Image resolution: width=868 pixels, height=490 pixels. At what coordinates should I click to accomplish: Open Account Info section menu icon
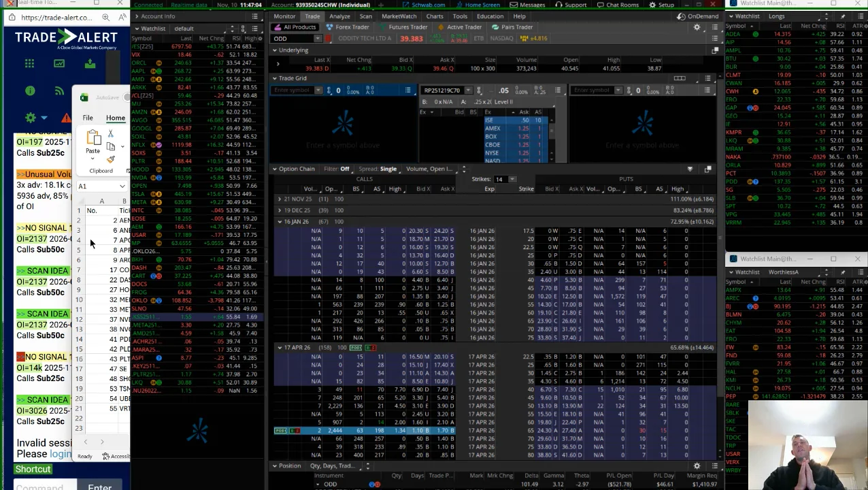(x=255, y=16)
